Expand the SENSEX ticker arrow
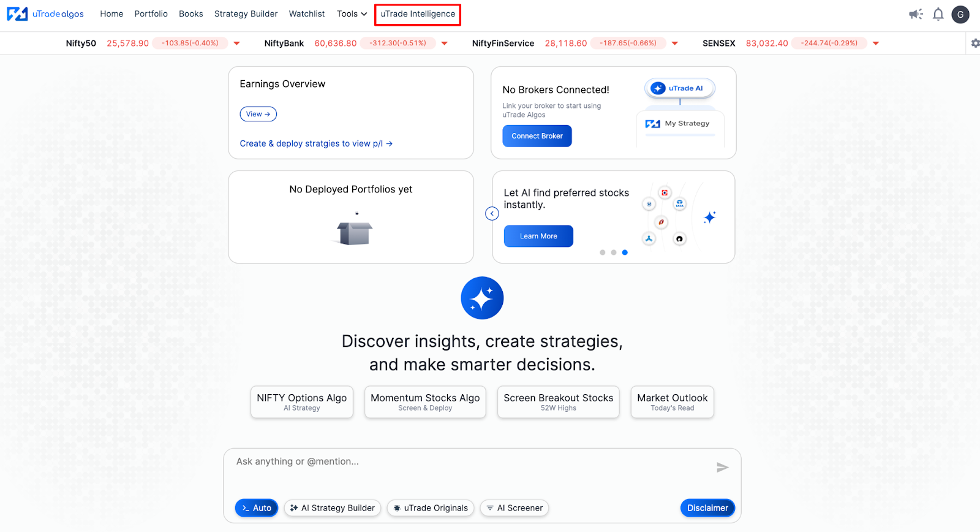This screenshot has height=532, width=980. tap(876, 44)
